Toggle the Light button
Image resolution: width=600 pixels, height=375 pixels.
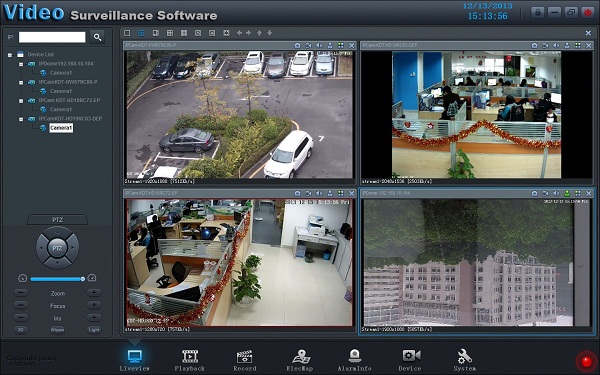click(94, 330)
